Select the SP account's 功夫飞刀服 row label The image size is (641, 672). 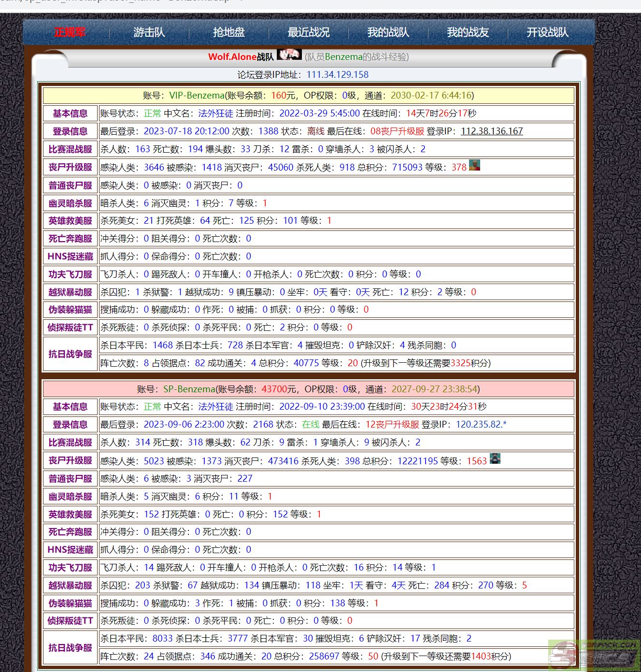[x=70, y=567]
